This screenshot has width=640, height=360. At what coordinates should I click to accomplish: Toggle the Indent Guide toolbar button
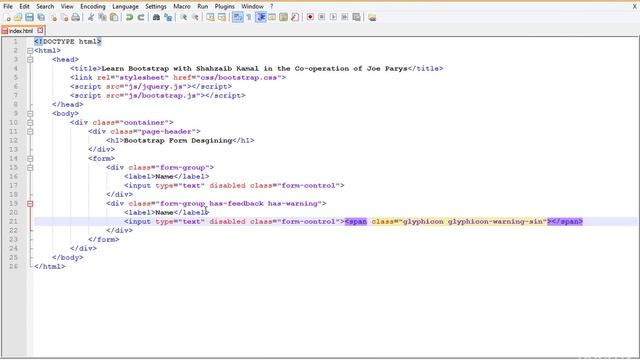(x=260, y=17)
